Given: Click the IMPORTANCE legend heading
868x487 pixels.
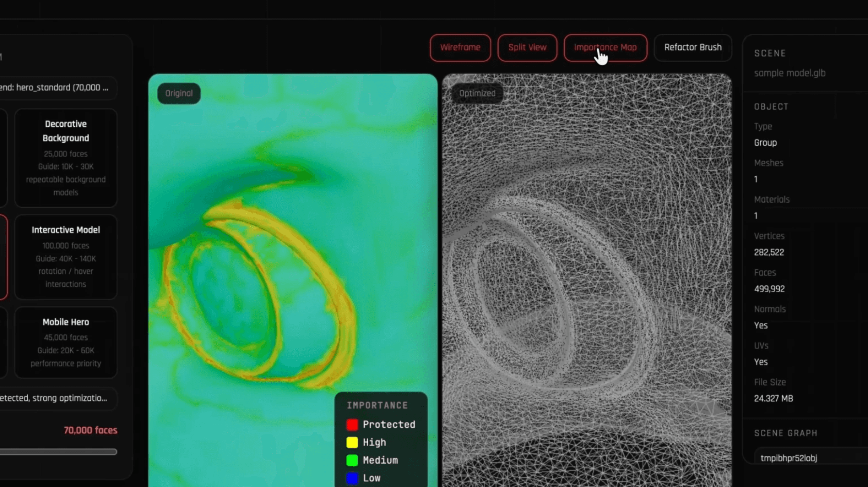Looking at the screenshot, I should (377, 405).
